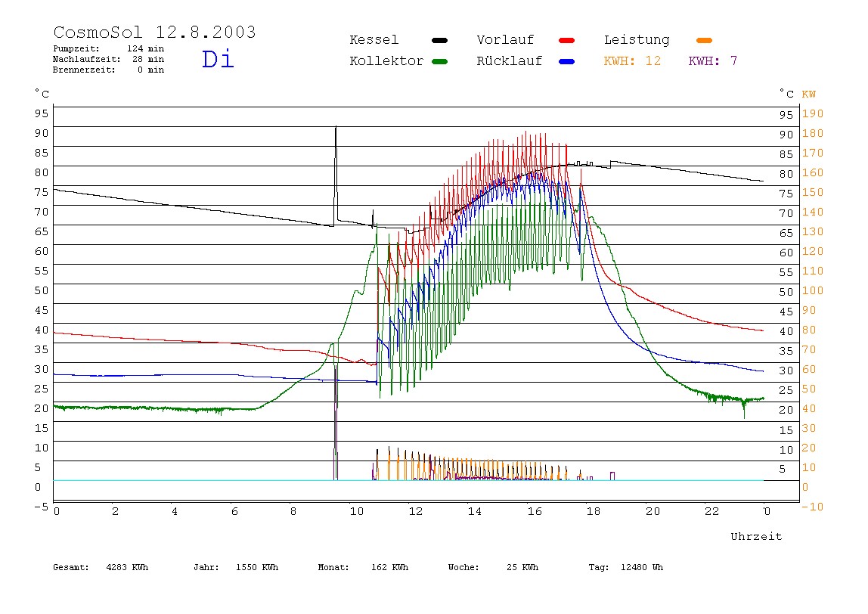Click the 'Uhrzeit' time axis label
This screenshot has height=614, width=868.
click(x=756, y=536)
